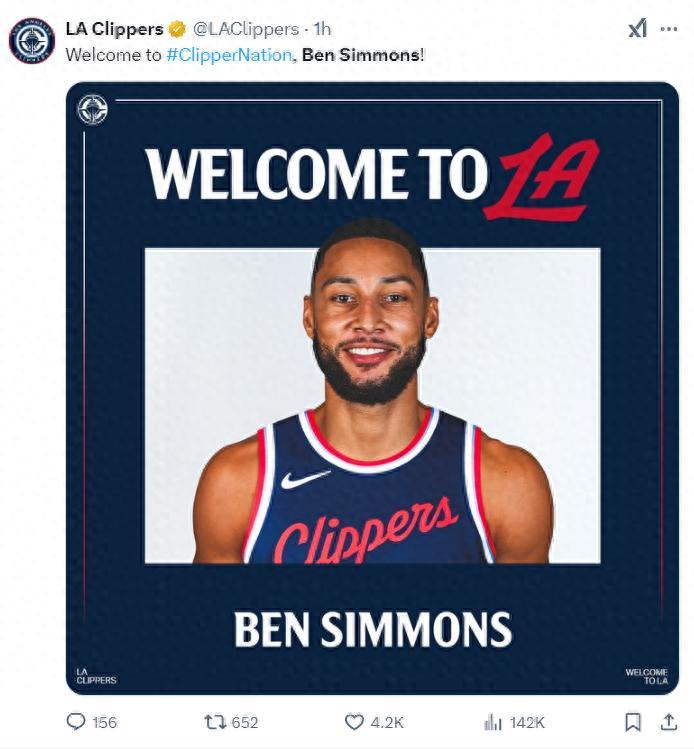Open the LA Clippers profile avatar
Image resolution: width=694 pixels, height=749 pixels.
pyautogui.click(x=32, y=41)
